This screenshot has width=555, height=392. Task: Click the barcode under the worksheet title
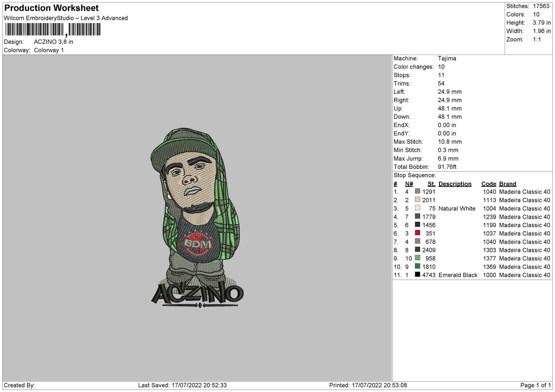tap(52, 30)
